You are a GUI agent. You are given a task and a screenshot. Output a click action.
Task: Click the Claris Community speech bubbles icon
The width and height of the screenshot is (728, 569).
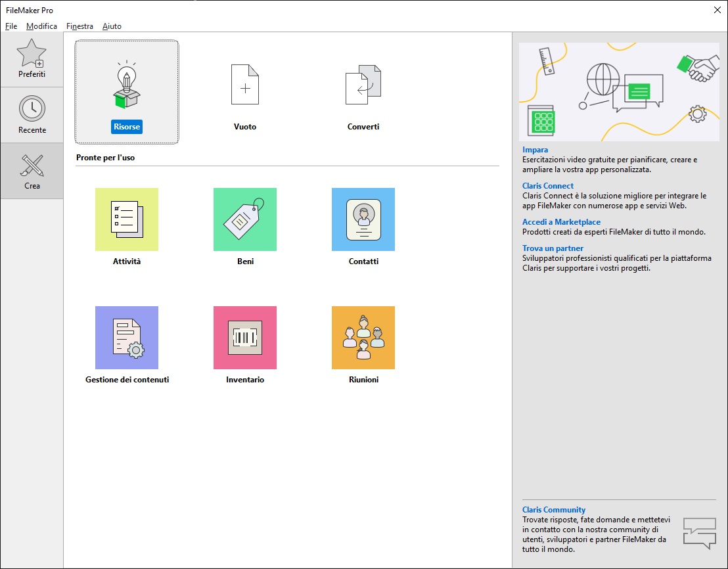point(700,534)
